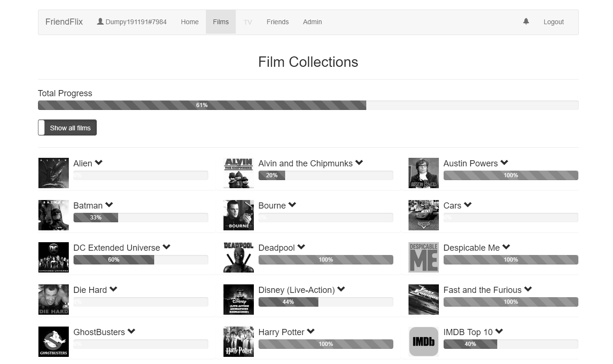Expand Alvin and the Chipmunks chevron
613x364 pixels.
click(x=359, y=163)
